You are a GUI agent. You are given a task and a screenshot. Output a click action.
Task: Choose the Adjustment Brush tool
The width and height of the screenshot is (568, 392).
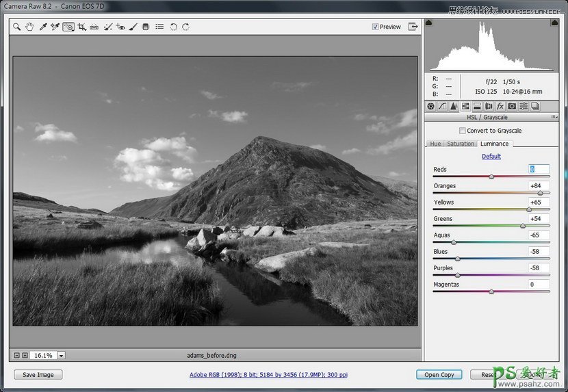click(x=133, y=27)
